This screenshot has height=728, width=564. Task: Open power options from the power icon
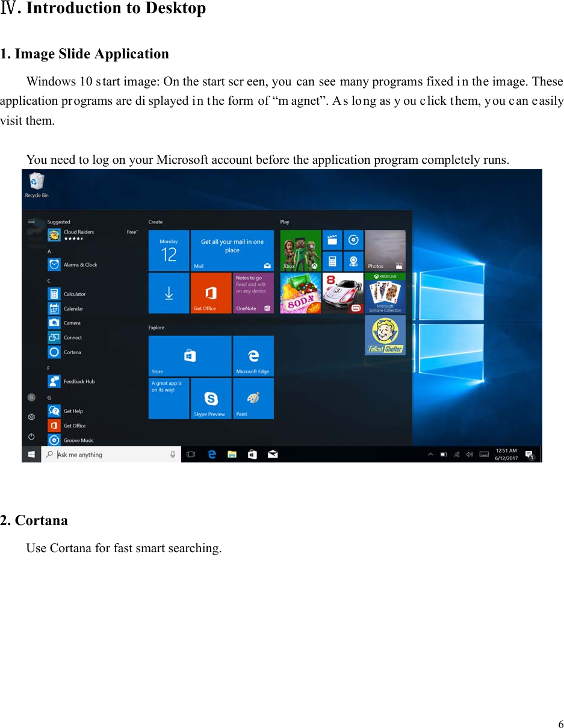point(31,436)
